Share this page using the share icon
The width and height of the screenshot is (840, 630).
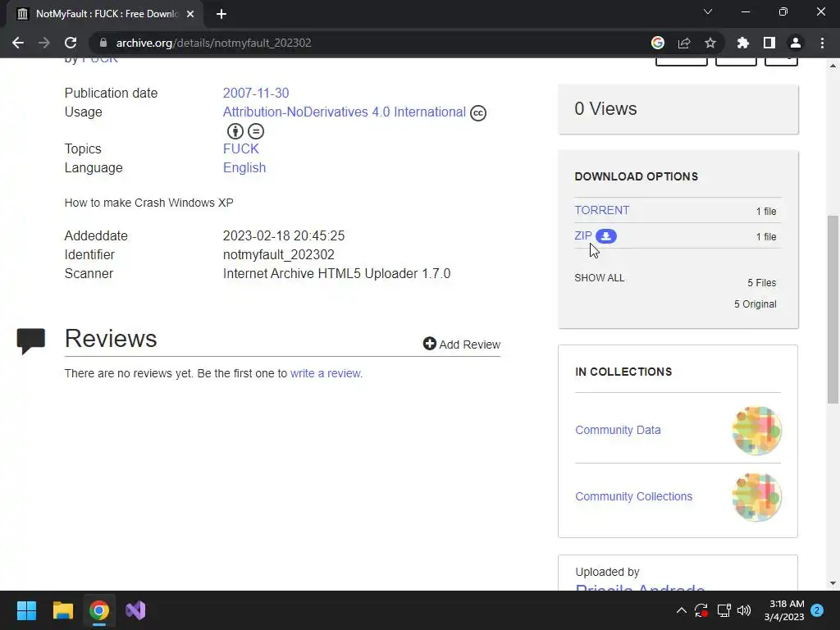(x=684, y=43)
